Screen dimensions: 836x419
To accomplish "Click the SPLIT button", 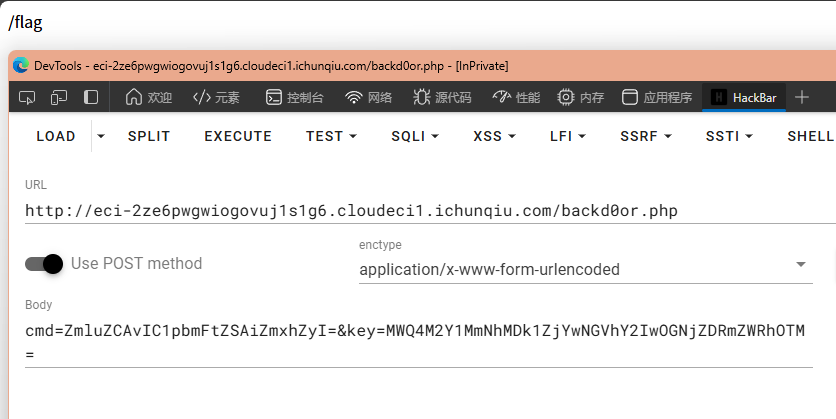I will pos(149,136).
